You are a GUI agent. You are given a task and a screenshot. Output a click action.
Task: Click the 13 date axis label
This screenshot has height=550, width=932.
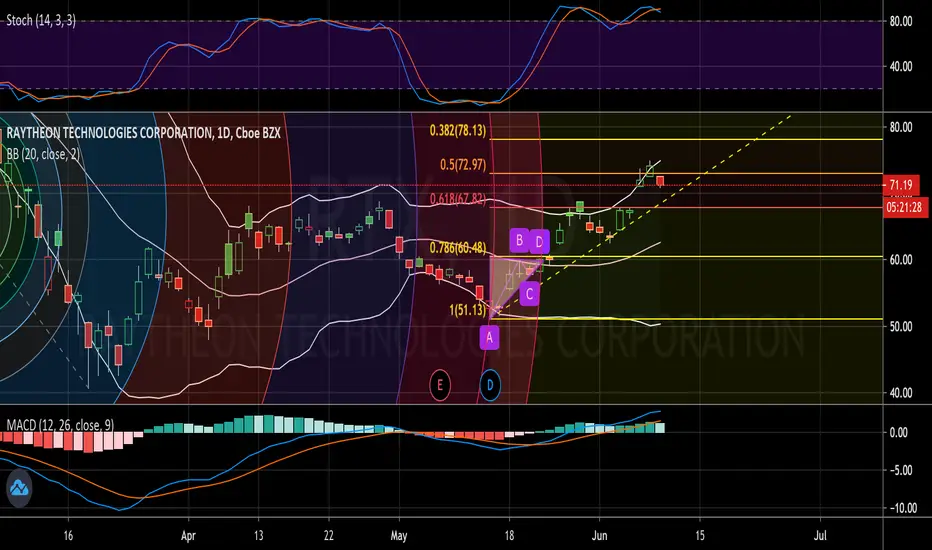pyautogui.click(x=259, y=536)
